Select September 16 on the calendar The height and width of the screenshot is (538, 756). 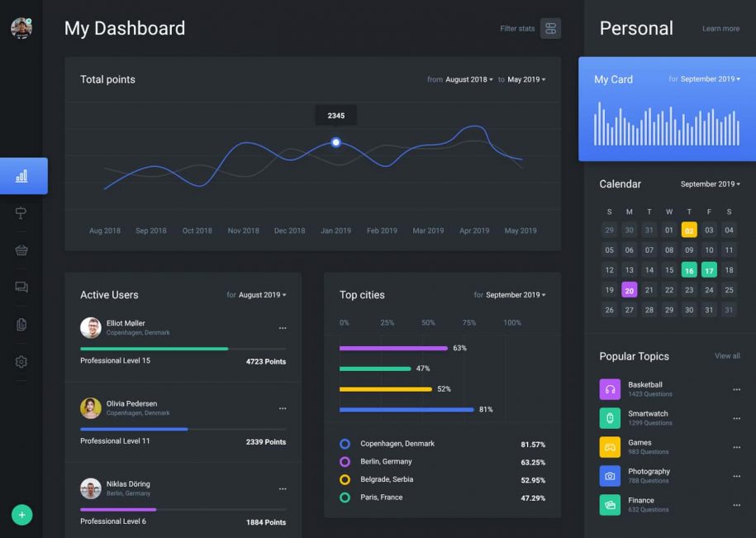689,270
